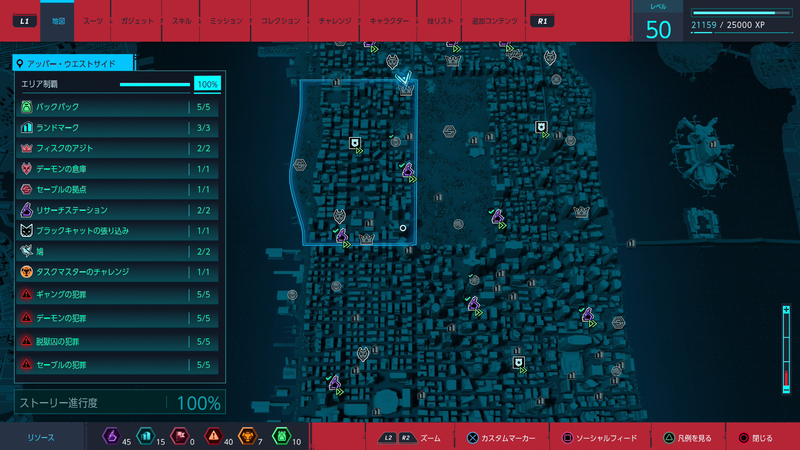800x450 pixels.
Task: Click the セーブルの犯罪 warning icon
Action: tap(27, 364)
